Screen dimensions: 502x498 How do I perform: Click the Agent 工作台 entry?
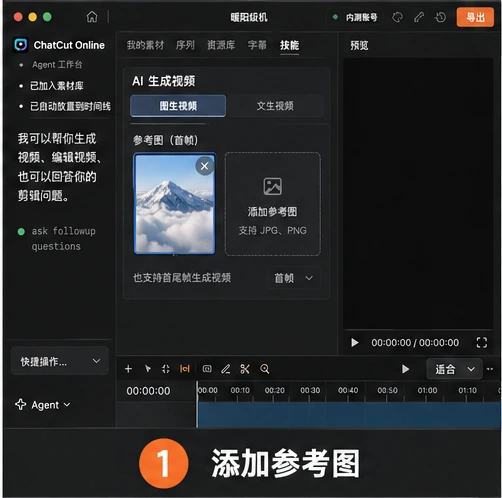(57, 65)
